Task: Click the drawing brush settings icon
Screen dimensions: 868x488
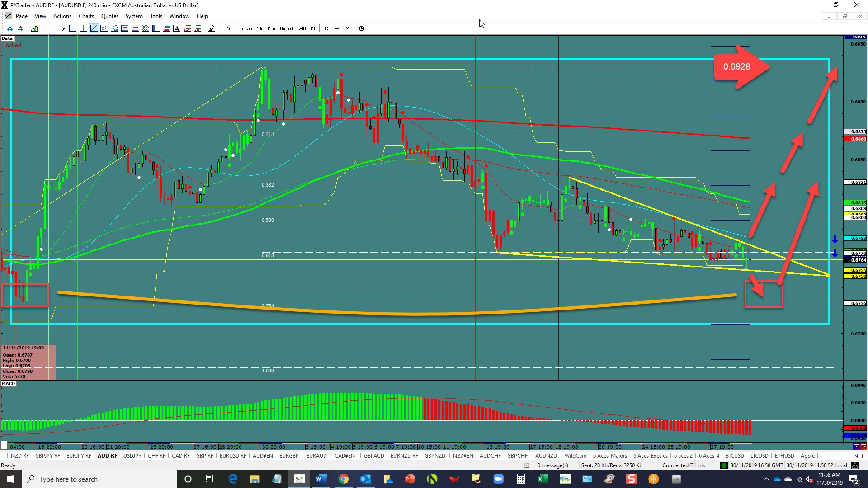Action: coord(211,28)
